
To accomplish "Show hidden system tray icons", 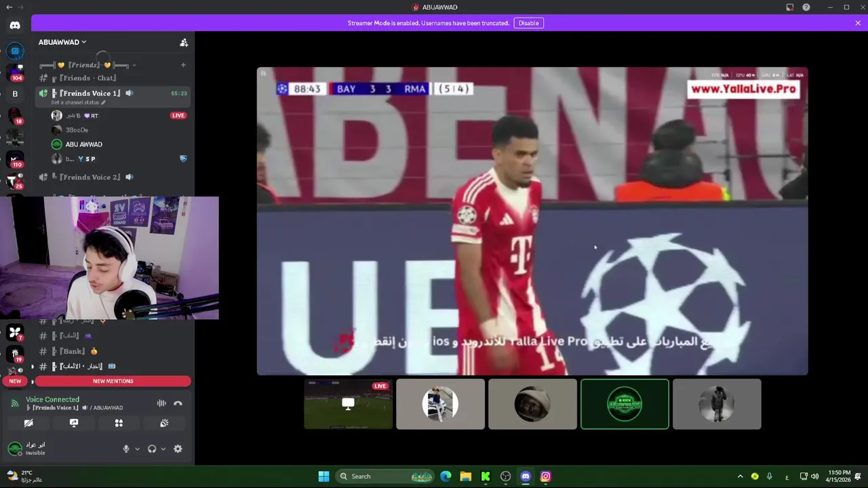I will pos(740,476).
